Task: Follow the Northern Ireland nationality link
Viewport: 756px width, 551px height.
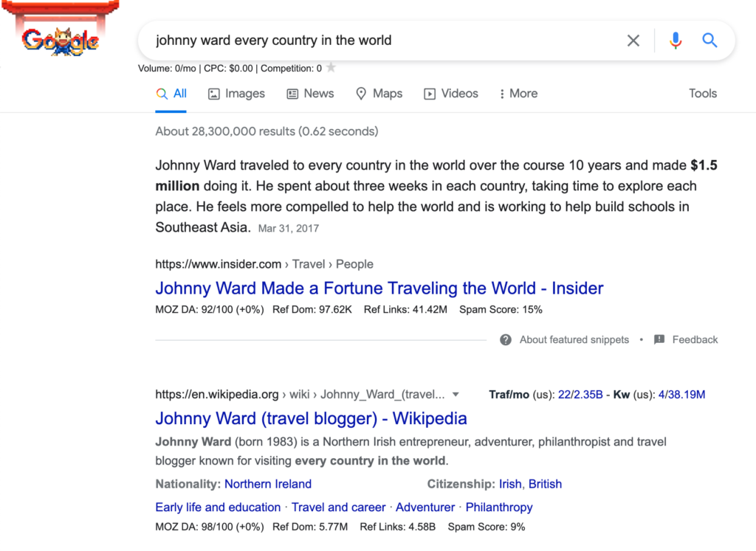Action: [x=268, y=484]
